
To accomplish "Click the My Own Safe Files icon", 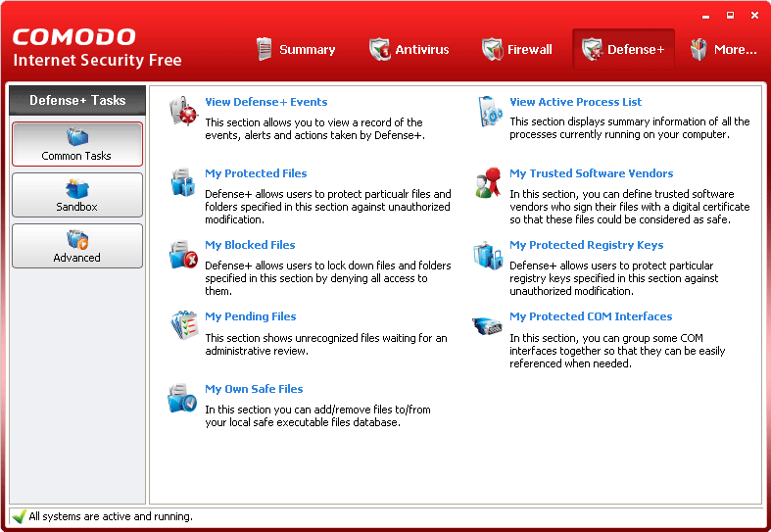I will 182,398.
